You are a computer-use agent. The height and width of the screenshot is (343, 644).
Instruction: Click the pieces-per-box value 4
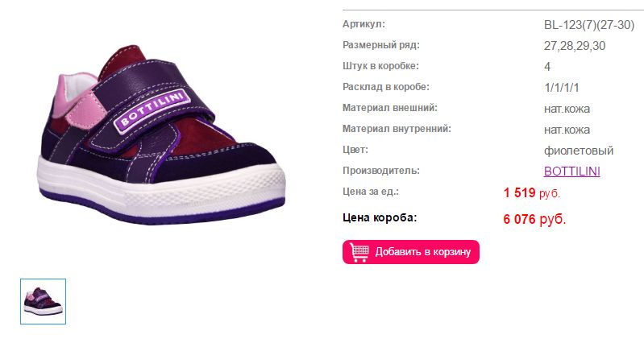tap(547, 67)
